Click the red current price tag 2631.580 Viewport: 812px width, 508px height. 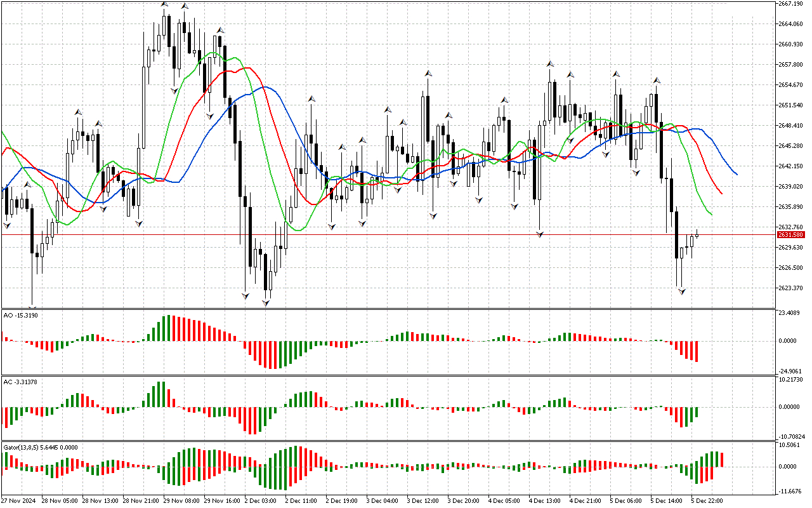(x=791, y=235)
